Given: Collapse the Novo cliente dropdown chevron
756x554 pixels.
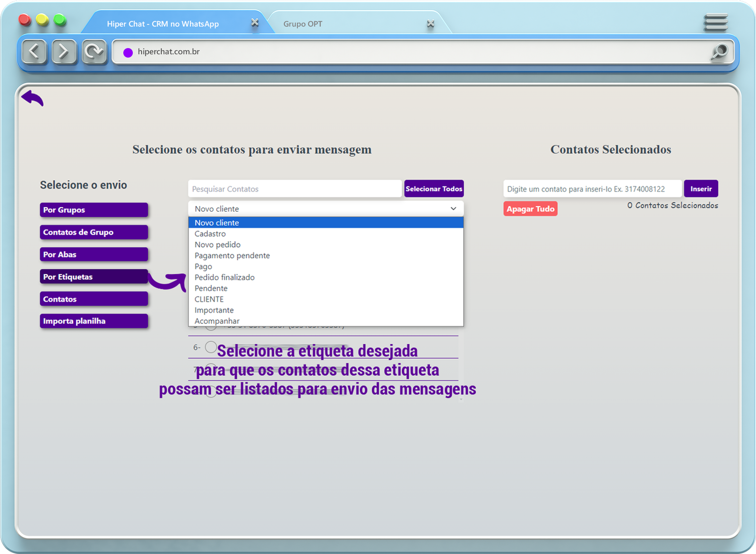Looking at the screenshot, I should click(453, 208).
